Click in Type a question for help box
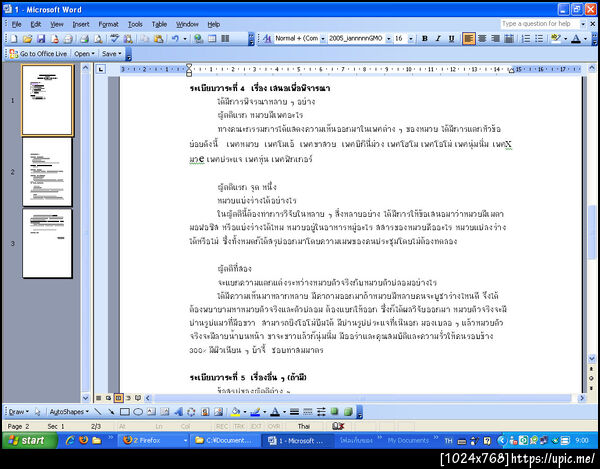600x469 pixels. (x=538, y=24)
